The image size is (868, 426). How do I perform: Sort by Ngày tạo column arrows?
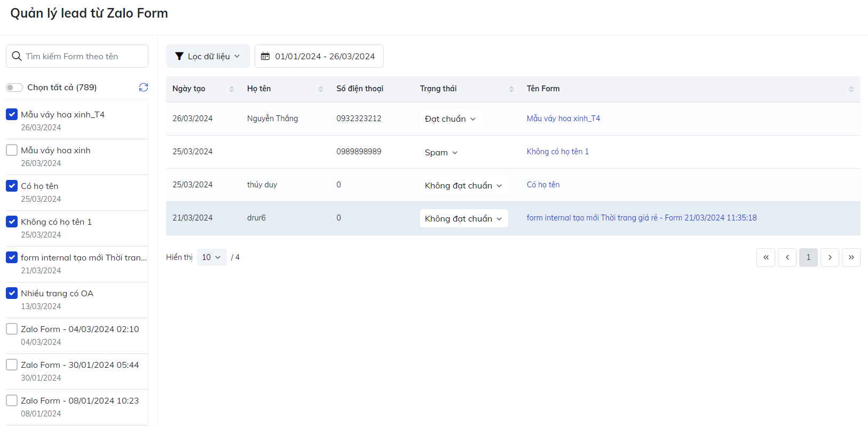(x=232, y=89)
